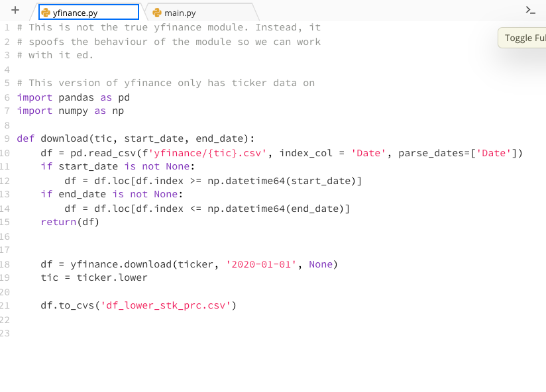This screenshot has height=392, width=546.
Task: Click the 'Date' string on line 10
Action: coord(368,153)
